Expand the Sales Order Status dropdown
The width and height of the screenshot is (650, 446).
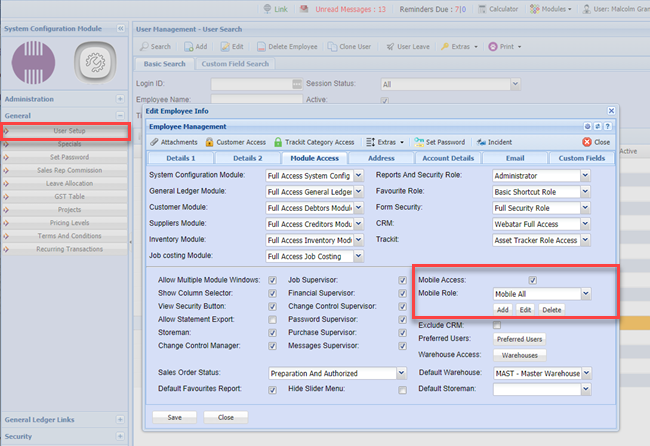click(402, 373)
